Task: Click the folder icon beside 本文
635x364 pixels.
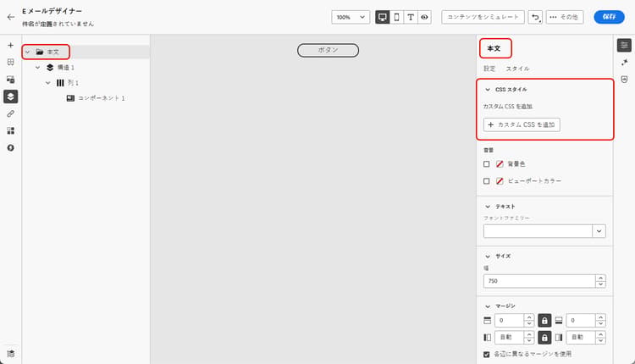Action: pos(40,52)
